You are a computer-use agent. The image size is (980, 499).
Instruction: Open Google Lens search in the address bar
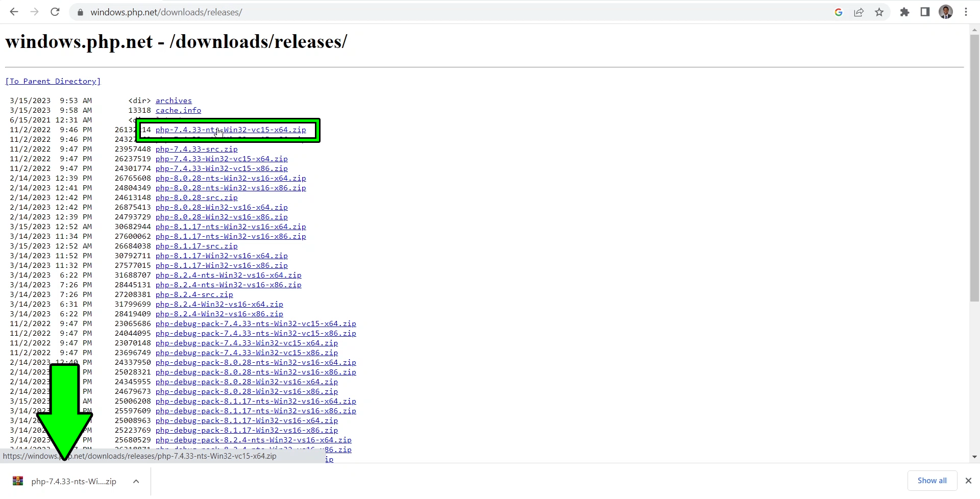tap(839, 12)
